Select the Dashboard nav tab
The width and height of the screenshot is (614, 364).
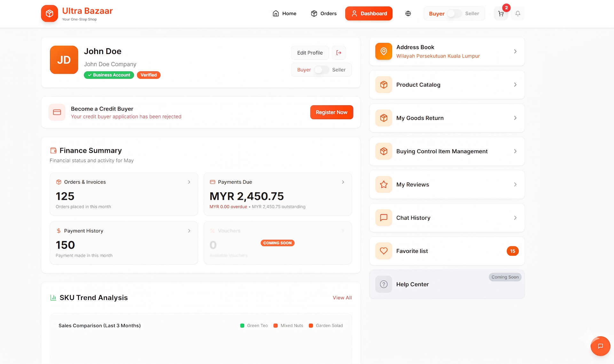369,13
